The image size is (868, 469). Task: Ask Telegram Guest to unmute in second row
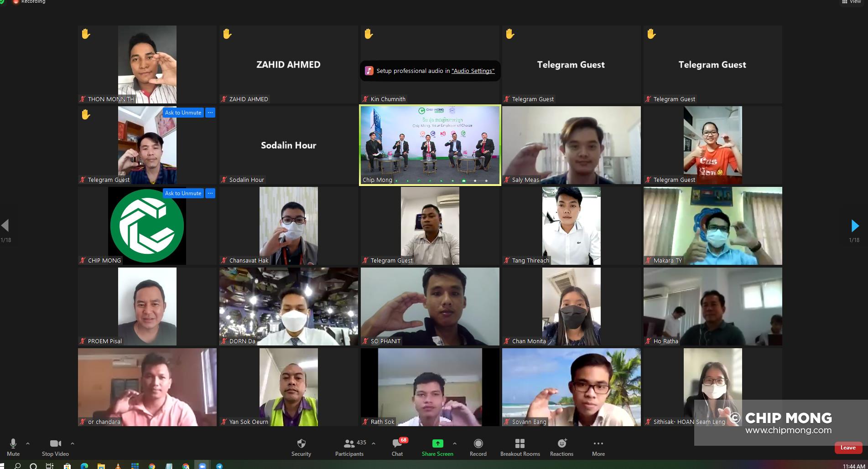[x=183, y=113]
